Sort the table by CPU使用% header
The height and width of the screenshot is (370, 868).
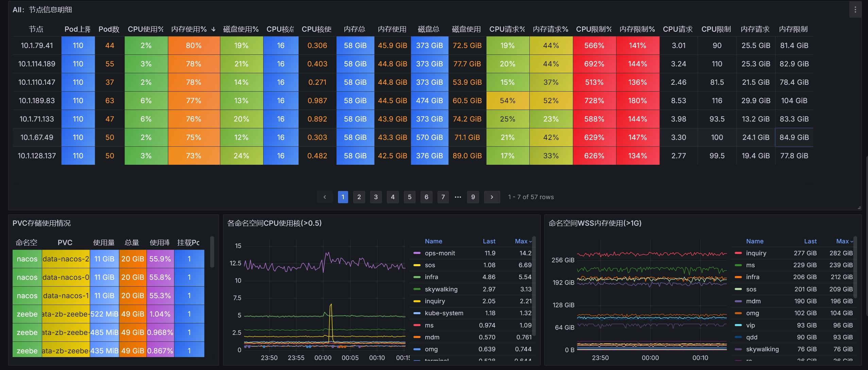[146, 29]
